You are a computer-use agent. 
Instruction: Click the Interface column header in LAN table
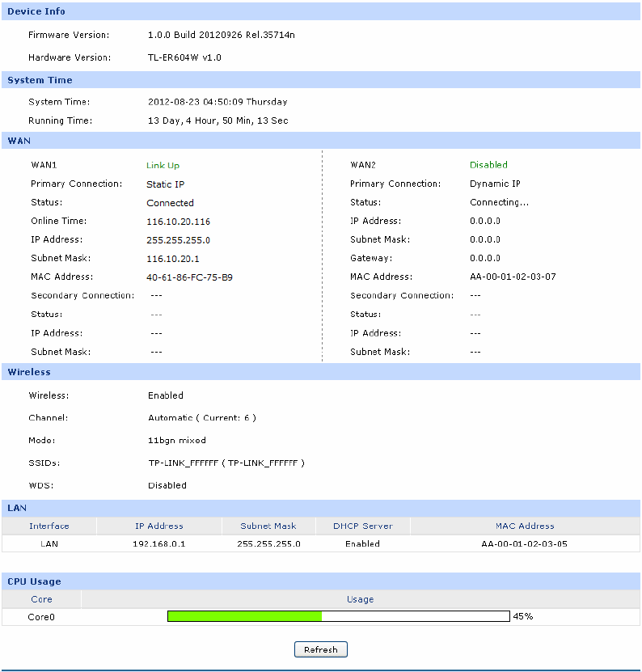click(49, 526)
